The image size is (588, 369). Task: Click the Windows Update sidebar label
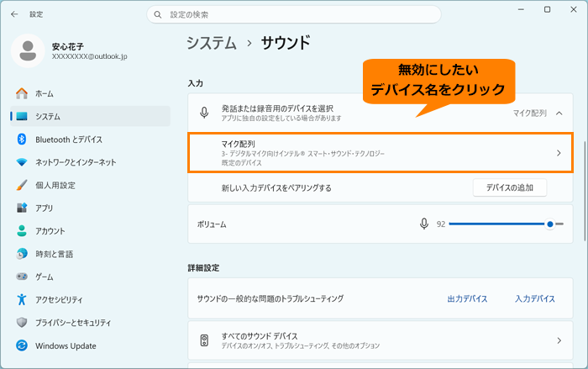click(x=66, y=345)
